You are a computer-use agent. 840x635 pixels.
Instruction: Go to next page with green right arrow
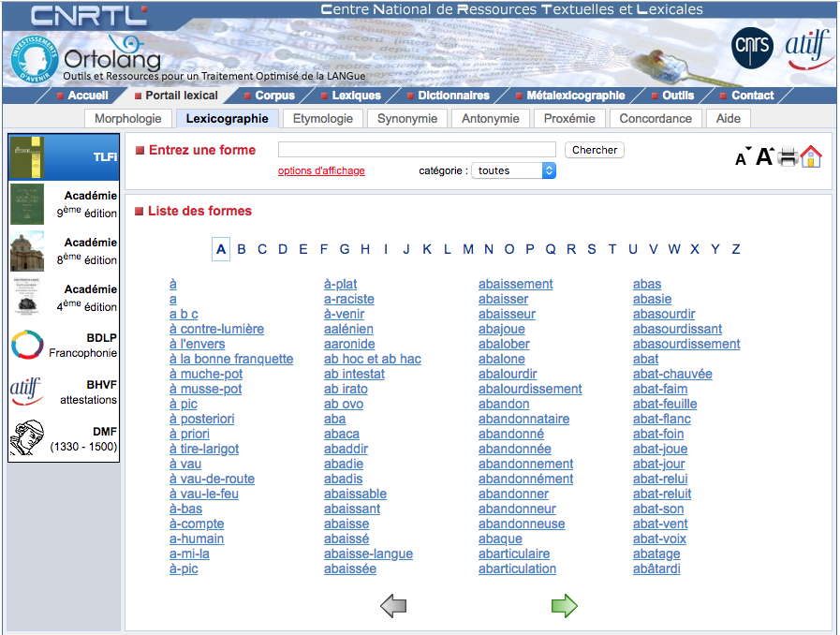click(565, 606)
